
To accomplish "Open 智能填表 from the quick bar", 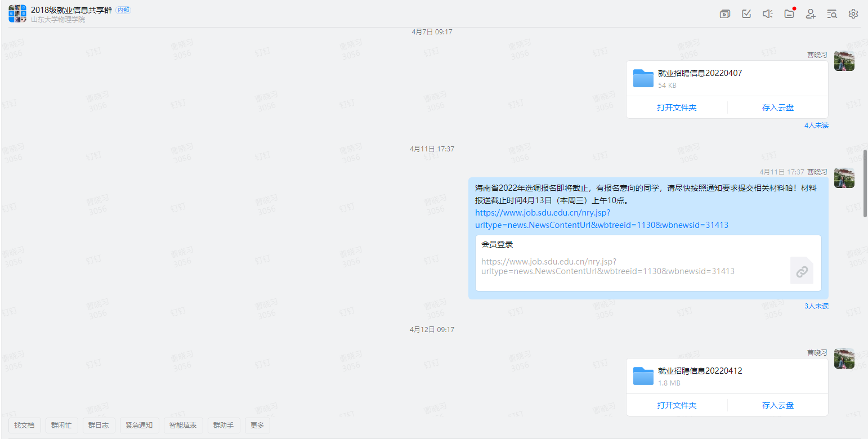I will 184,425.
